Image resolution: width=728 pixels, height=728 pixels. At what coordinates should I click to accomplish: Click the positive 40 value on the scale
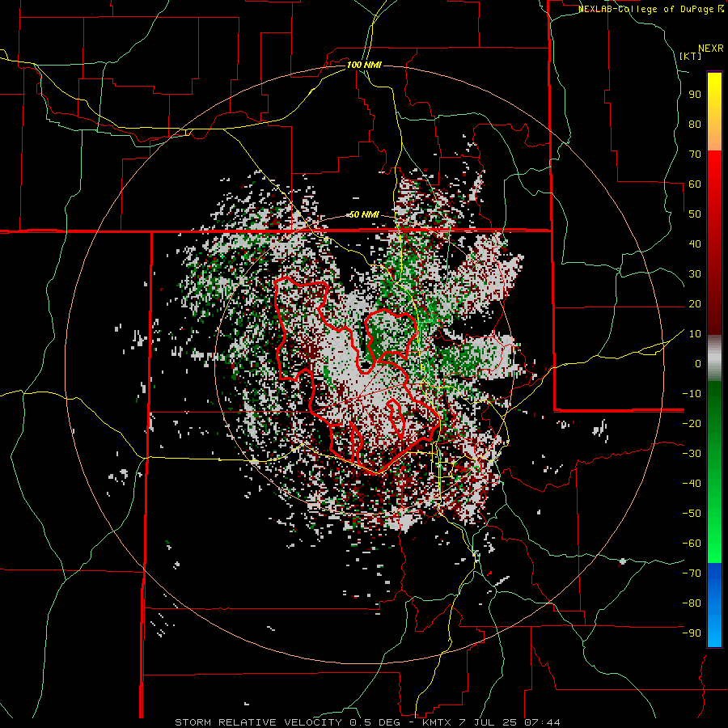[695, 243]
